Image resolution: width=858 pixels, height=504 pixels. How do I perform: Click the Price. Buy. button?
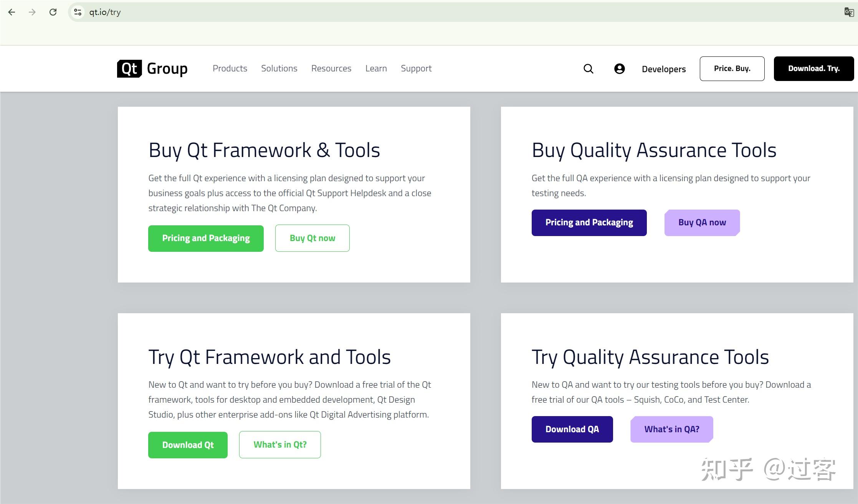[732, 69]
